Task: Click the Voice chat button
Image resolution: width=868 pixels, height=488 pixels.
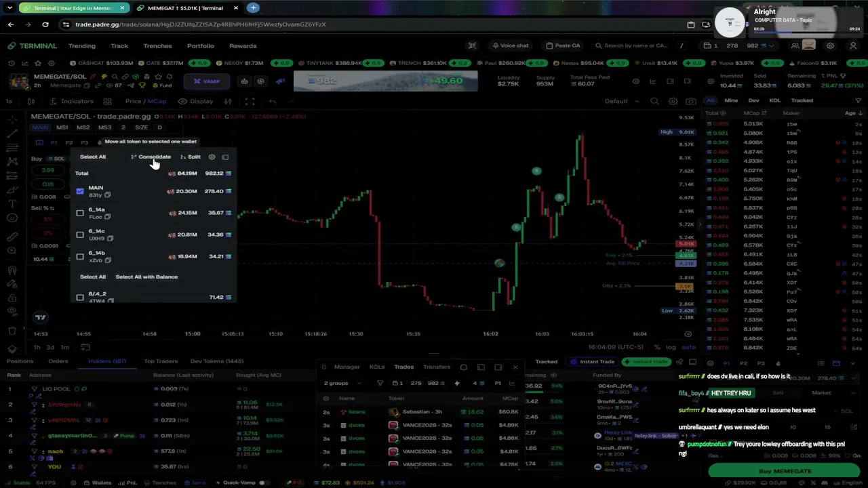Action: click(510, 45)
